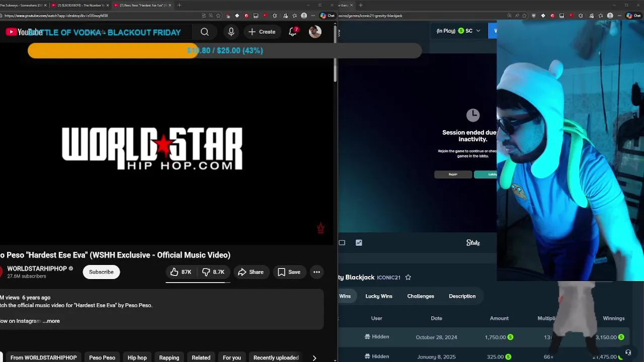The height and width of the screenshot is (362, 644).
Task: Select the Hip hop filter chip
Action: tap(137, 357)
